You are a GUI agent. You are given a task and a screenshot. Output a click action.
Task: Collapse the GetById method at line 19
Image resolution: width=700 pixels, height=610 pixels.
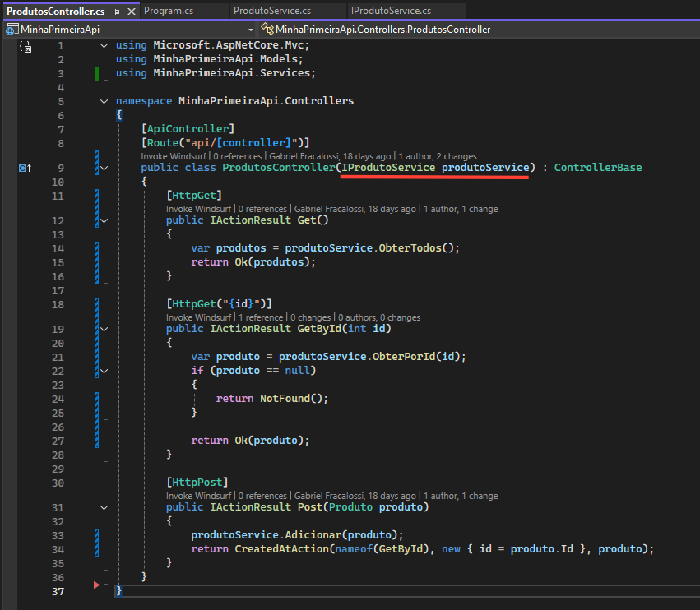[x=104, y=329]
